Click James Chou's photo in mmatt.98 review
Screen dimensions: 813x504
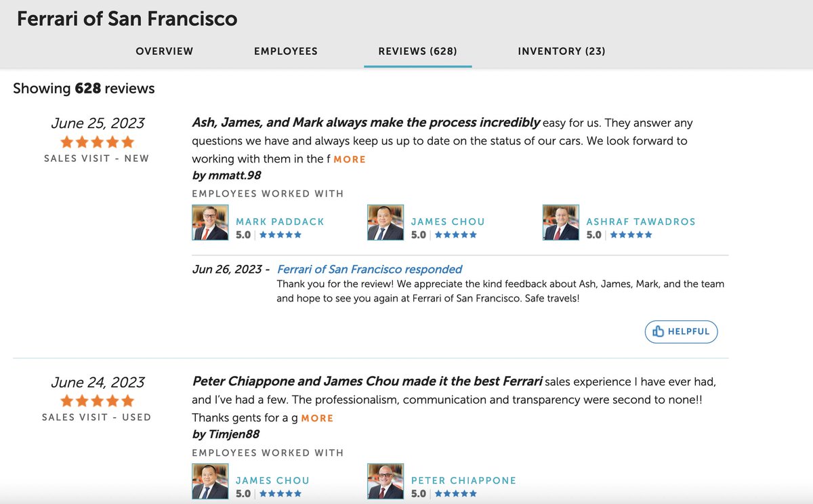385,222
